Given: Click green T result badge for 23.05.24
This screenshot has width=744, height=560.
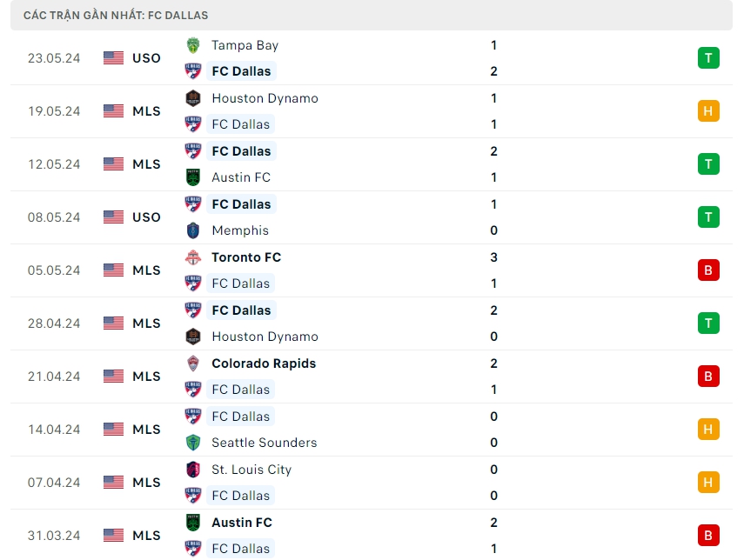Looking at the screenshot, I should coord(708,58).
